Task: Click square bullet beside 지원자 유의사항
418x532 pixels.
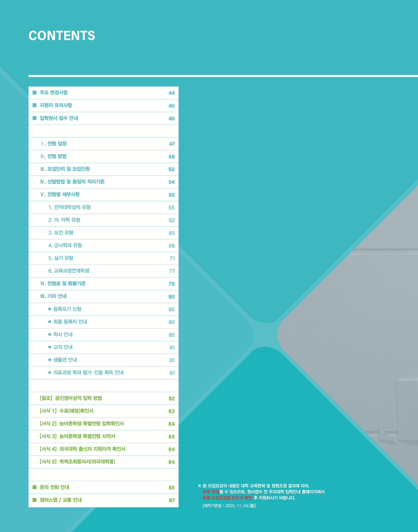Action: click(x=35, y=105)
